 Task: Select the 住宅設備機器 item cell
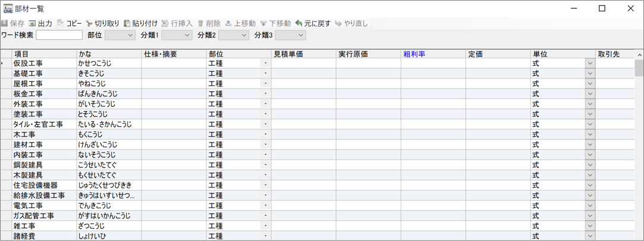point(44,185)
